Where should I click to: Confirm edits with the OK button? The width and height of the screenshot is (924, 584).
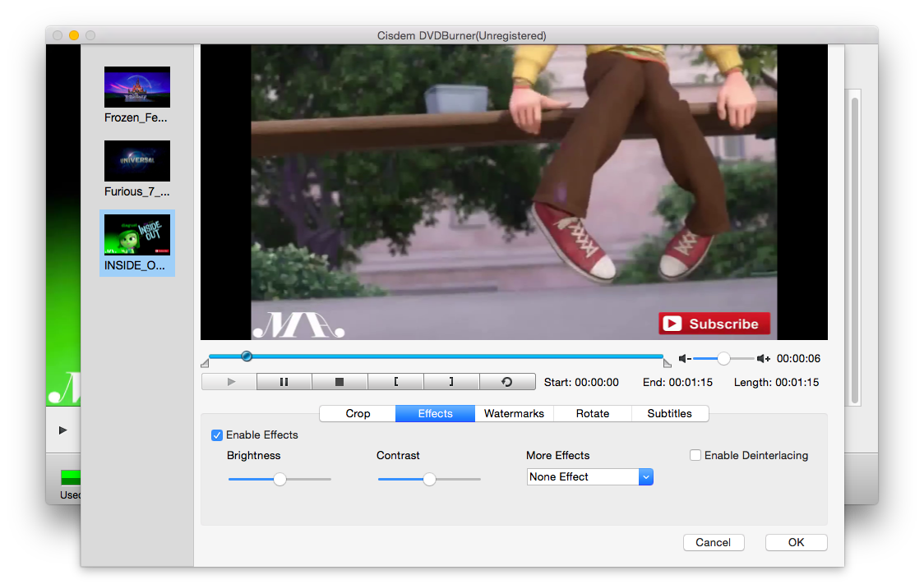click(796, 542)
